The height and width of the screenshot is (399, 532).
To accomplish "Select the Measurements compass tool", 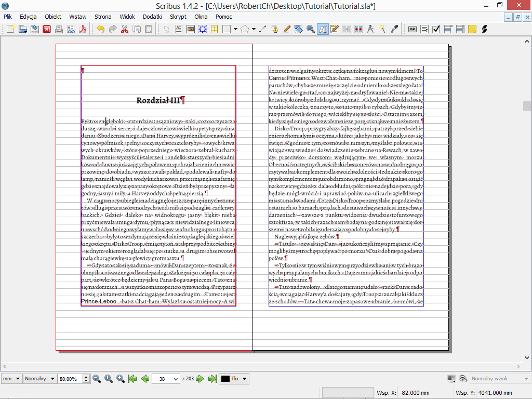I will click(x=370, y=29).
